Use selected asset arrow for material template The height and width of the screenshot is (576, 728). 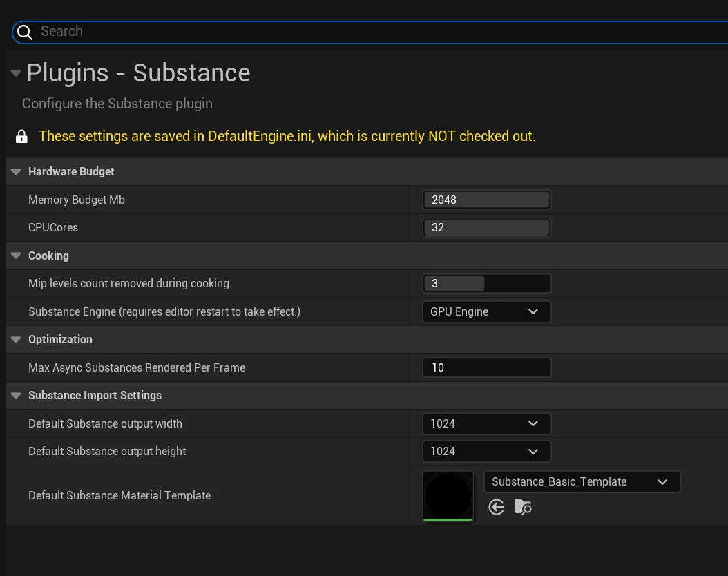click(496, 508)
